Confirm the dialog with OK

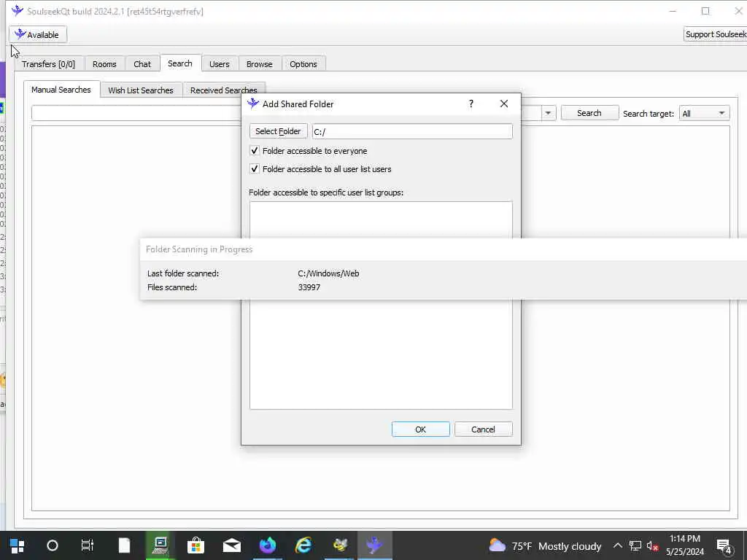pos(421,429)
